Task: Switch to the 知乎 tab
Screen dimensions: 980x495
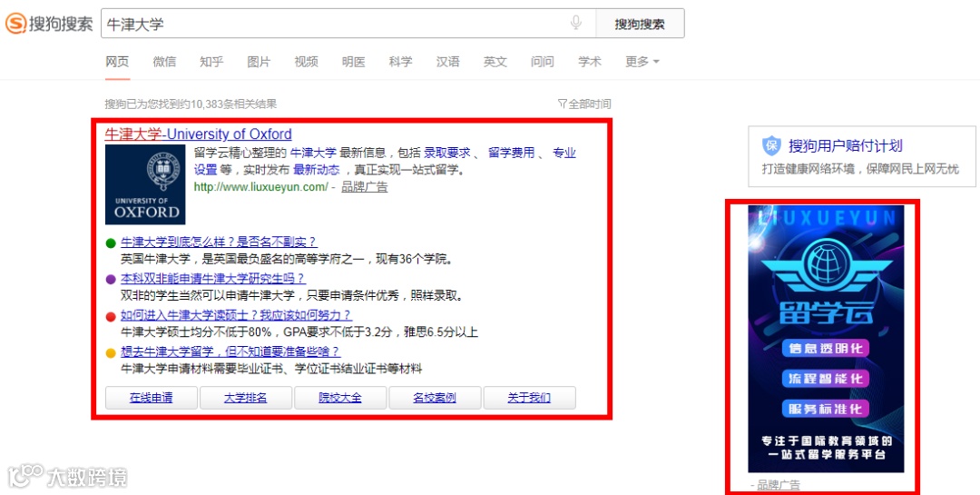Action: tap(211, 62)
